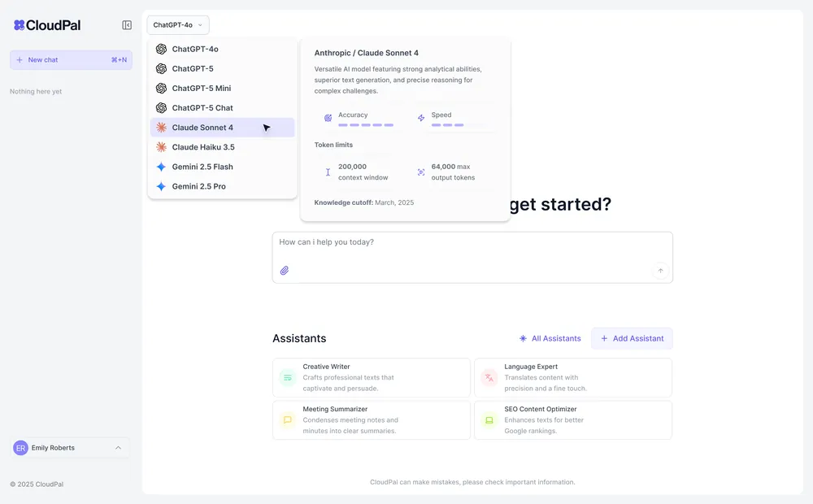Select ChatGPT-4o from the model list
Screen dimensions: 813x504
223,49
